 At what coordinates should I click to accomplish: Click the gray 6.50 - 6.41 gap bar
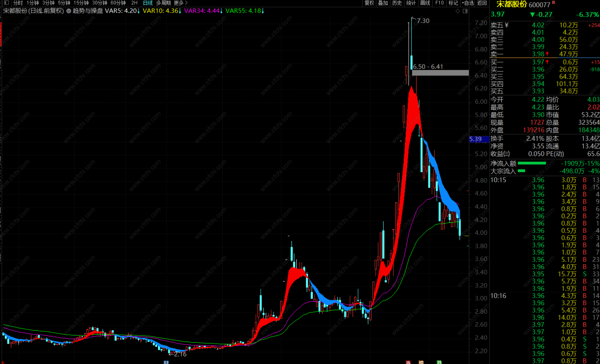(x=440, y=73)
